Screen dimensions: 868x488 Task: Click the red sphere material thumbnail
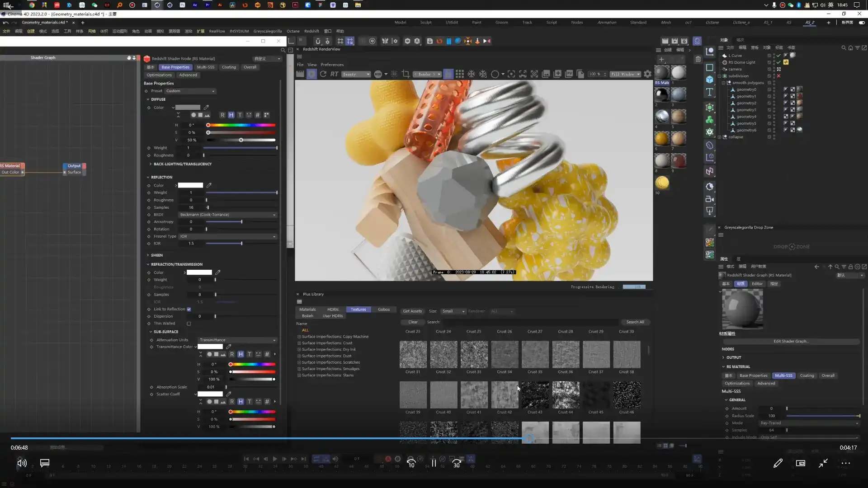click(x=678, y=160)
